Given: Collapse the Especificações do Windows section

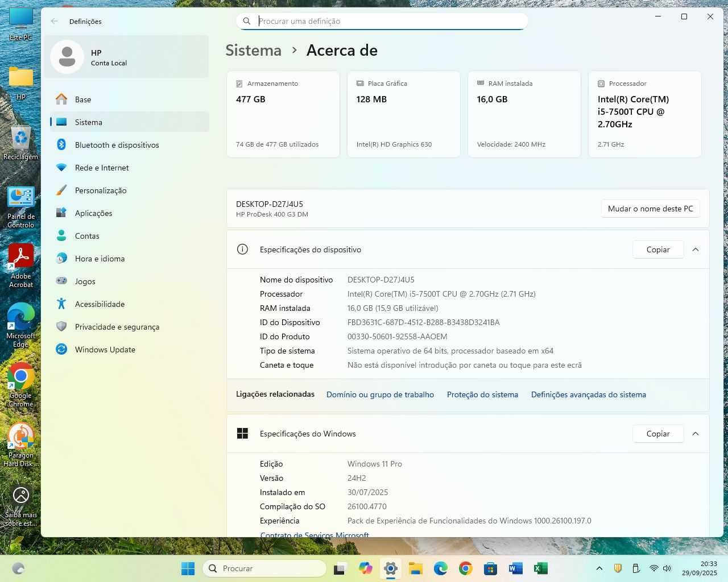Looking at the screenshot, I should [x=696, y=434].
